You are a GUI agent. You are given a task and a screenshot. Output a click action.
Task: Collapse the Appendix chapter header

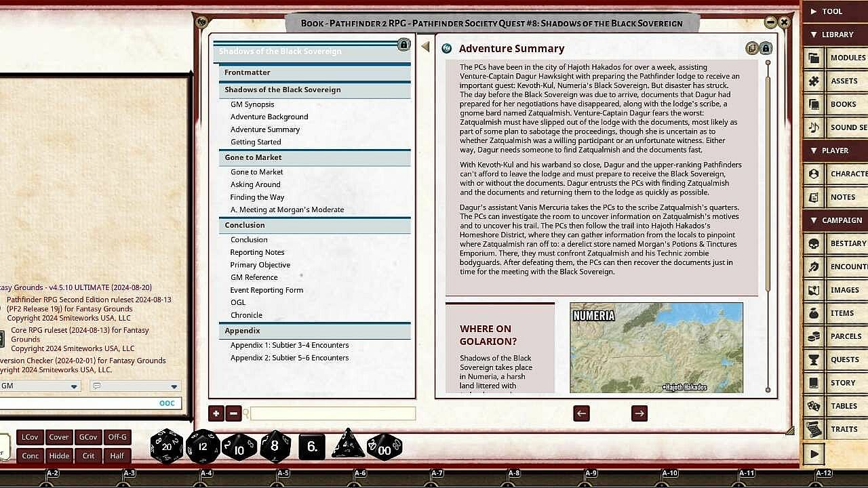click(x=315, y=331)
